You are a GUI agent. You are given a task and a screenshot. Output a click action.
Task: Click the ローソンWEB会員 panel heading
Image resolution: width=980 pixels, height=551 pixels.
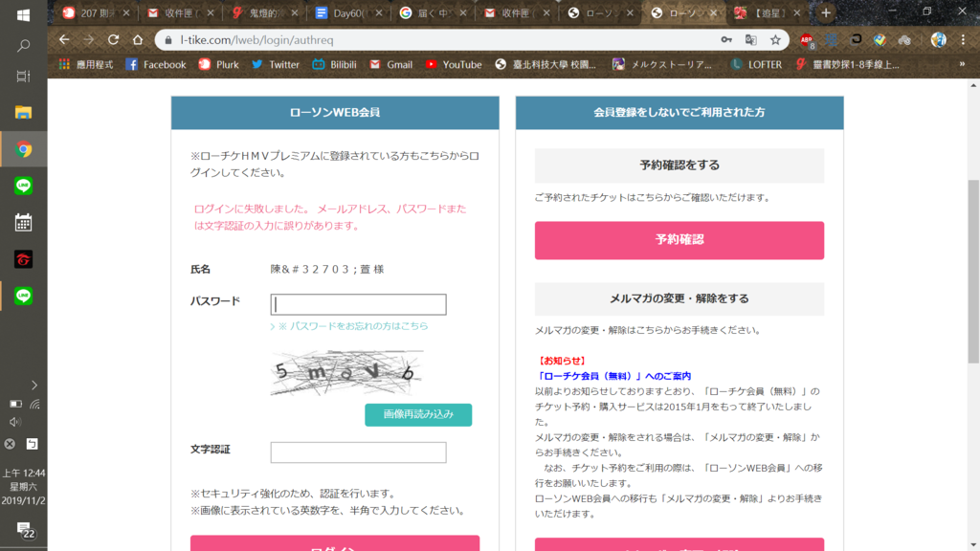point(335,113)
